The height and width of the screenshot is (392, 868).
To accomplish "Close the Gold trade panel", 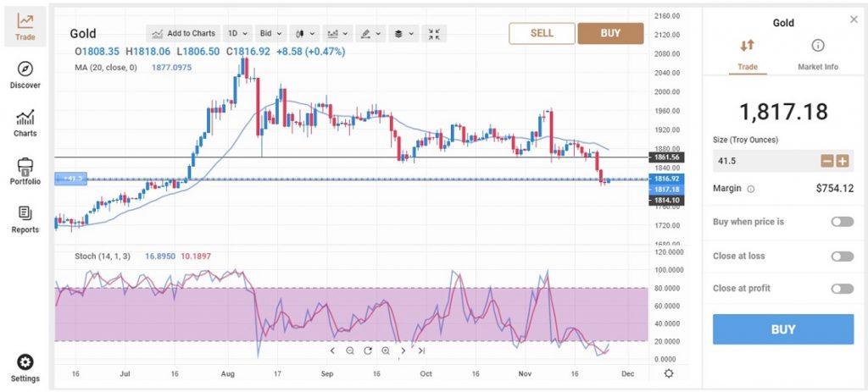I will tap(854, 20).
